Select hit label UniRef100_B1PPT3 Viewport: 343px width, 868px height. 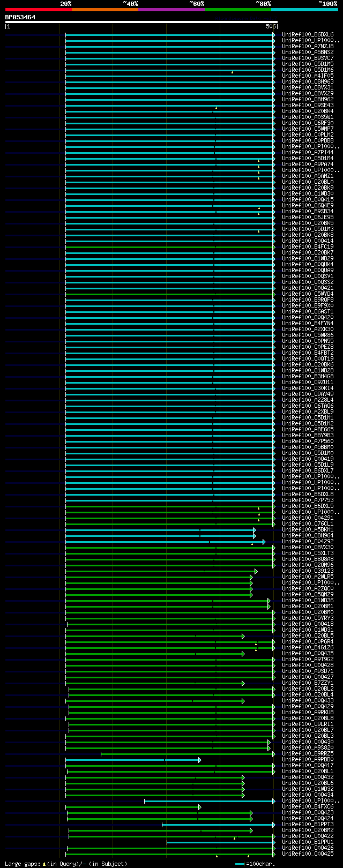pyautogui.click(x=308, y=825)
